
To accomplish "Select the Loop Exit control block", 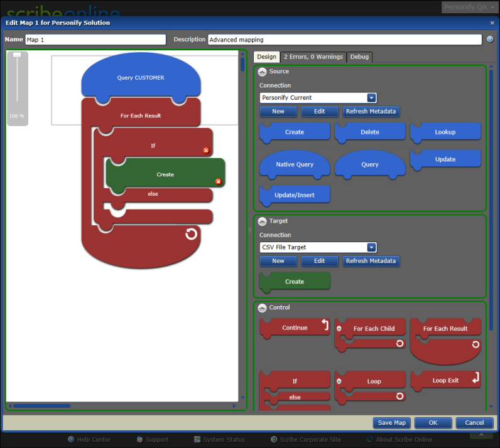I will coord(445,381).
